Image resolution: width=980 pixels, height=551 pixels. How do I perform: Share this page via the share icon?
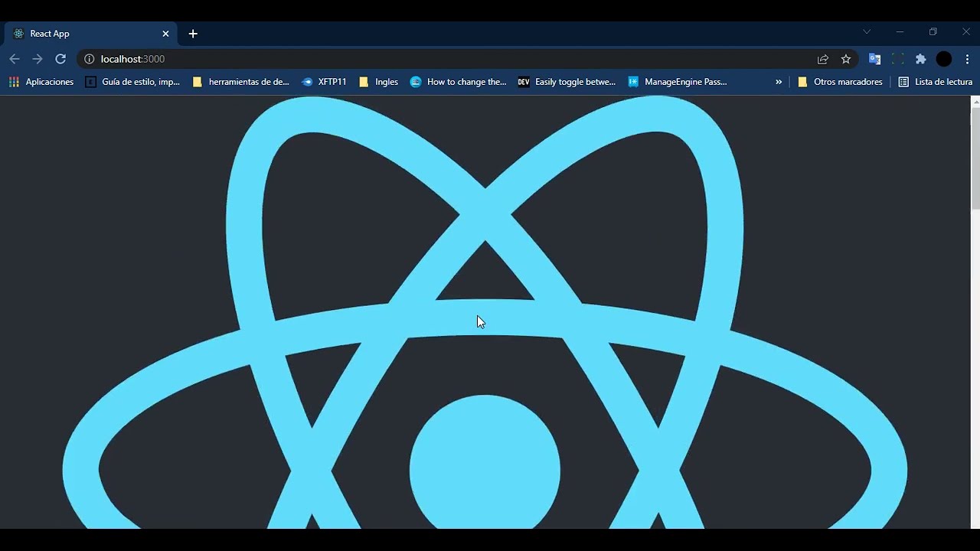[x=823, y=59]
